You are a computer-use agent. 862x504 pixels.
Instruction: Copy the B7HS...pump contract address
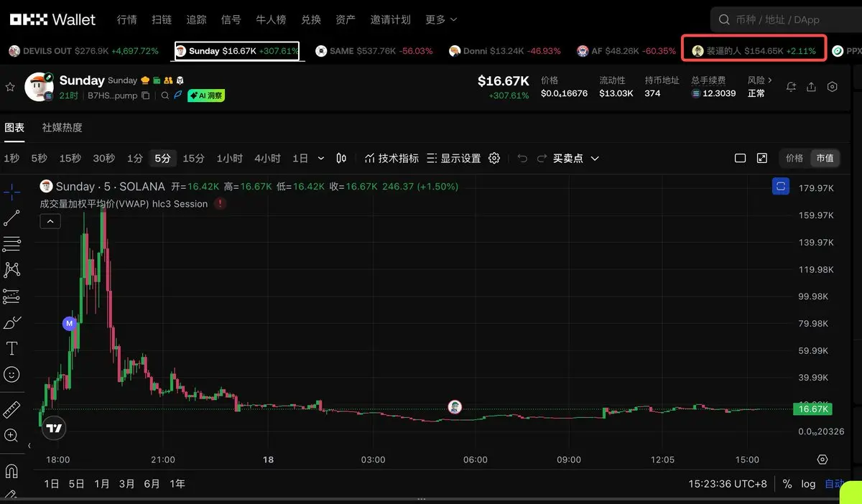pyautogui.click(x=146, y=95)
